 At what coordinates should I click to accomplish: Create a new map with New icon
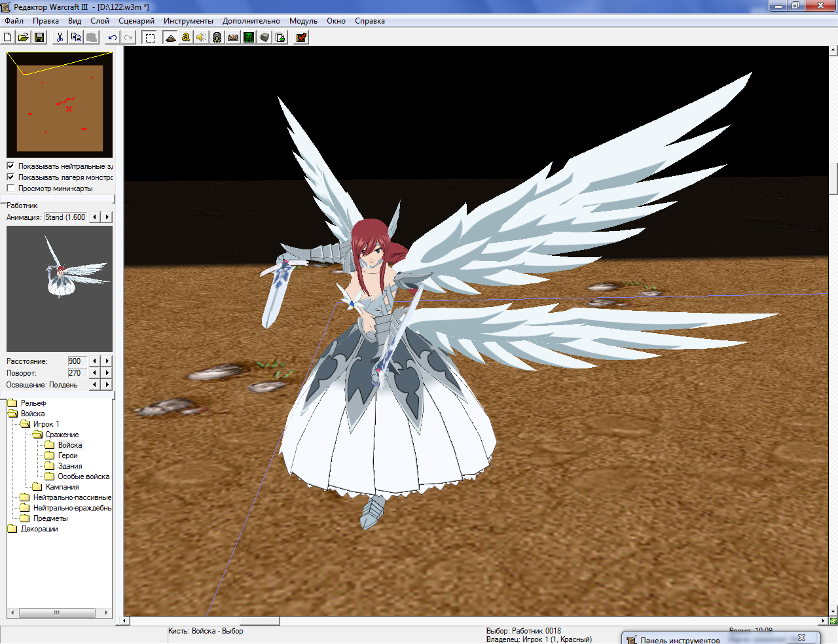[x=8, y=37]
